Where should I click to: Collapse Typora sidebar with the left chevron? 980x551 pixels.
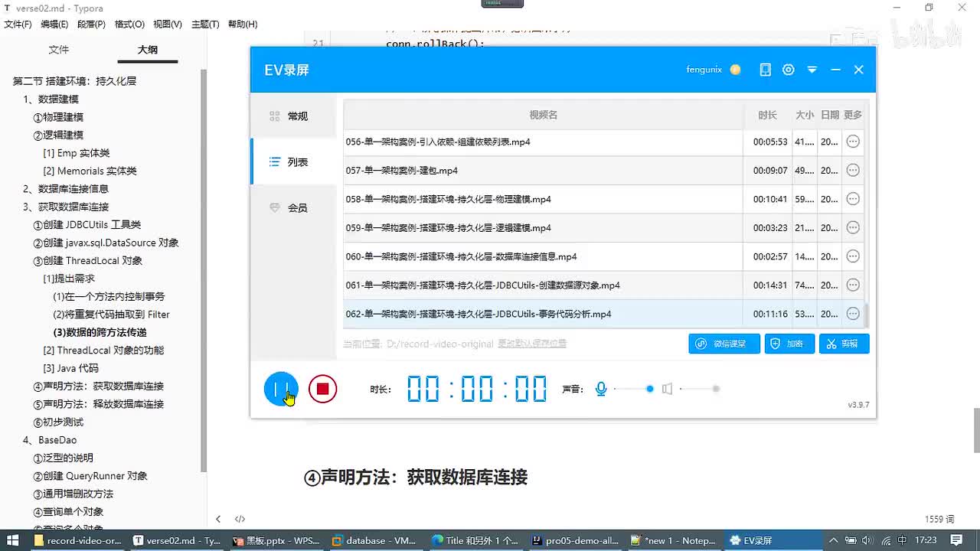click(218, 519)
